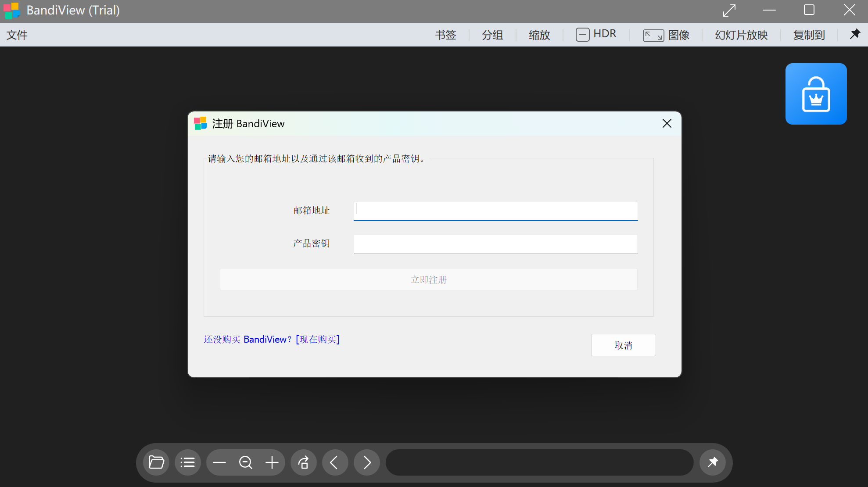Maximize the BandiView window
The image size is (868, 487).
[x=809, y=10]
